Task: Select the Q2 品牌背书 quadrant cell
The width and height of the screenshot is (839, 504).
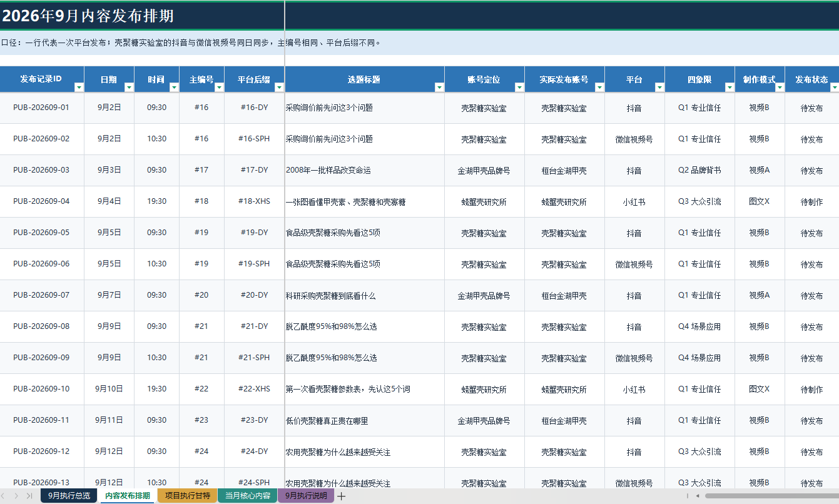Action: pos(699,170)
